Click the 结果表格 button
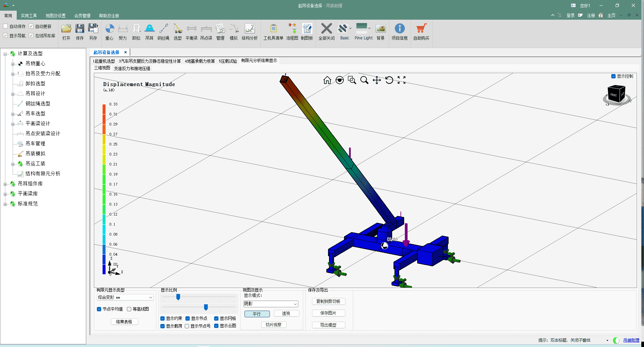This screenshot has width=644, height=347. pyautogui.click(x=124, y=322)
